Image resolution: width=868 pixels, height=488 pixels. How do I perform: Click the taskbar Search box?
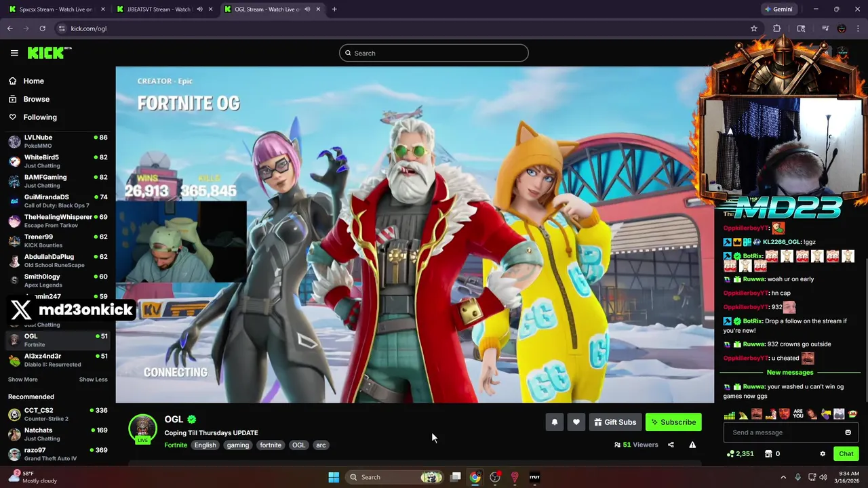coord(395,477)
